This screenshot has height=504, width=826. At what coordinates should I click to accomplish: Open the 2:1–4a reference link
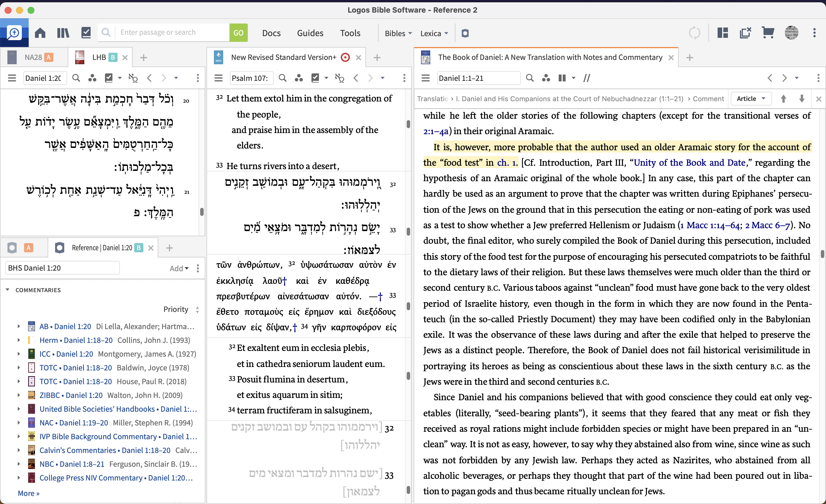click(x=436, y=131)
